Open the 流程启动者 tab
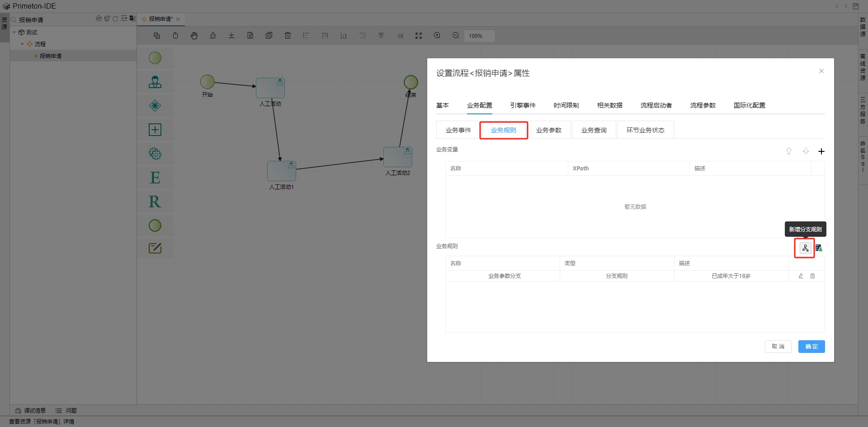 click(656, 105)
